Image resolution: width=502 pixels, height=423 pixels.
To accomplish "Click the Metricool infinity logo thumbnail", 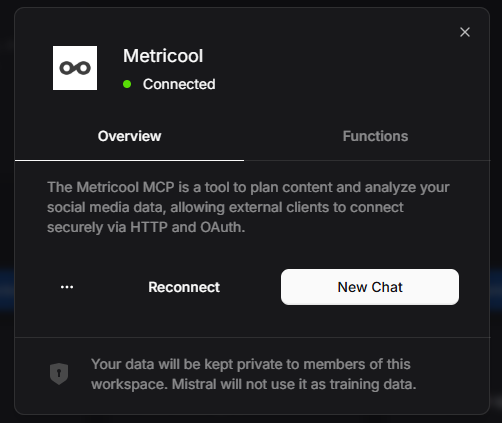I will tap(75, 68).
